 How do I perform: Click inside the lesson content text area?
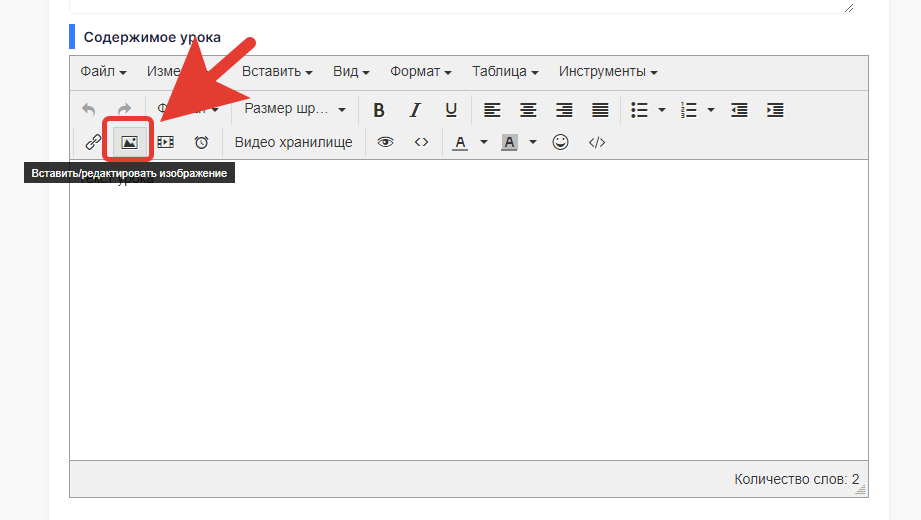(x=469, y=310)
